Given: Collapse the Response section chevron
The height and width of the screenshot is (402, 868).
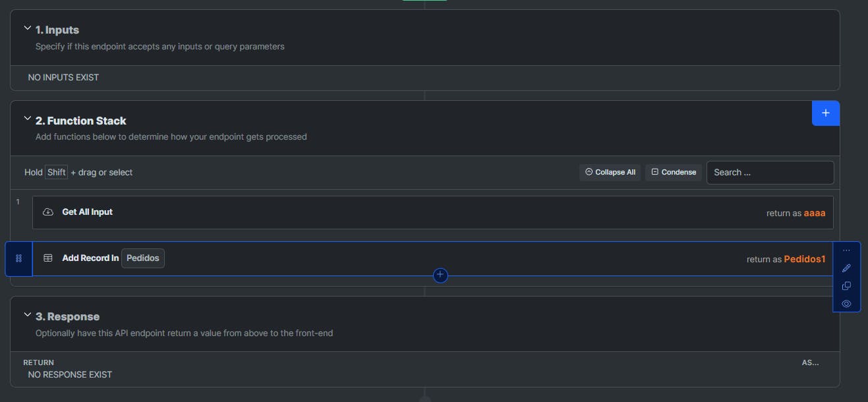Looking at the screenshot, I should coord(27,315).
